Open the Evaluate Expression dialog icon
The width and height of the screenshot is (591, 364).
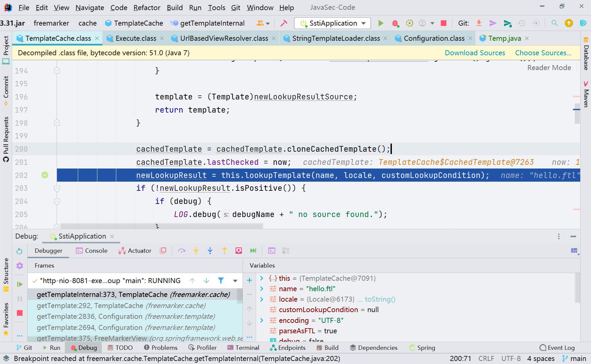tap(272, 250)
